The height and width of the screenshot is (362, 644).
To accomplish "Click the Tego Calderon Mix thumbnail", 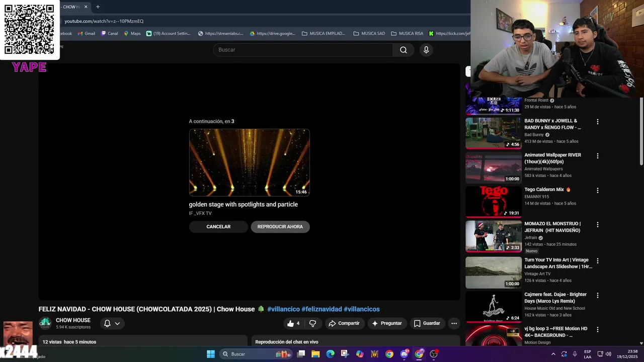I will coord(494,202).
